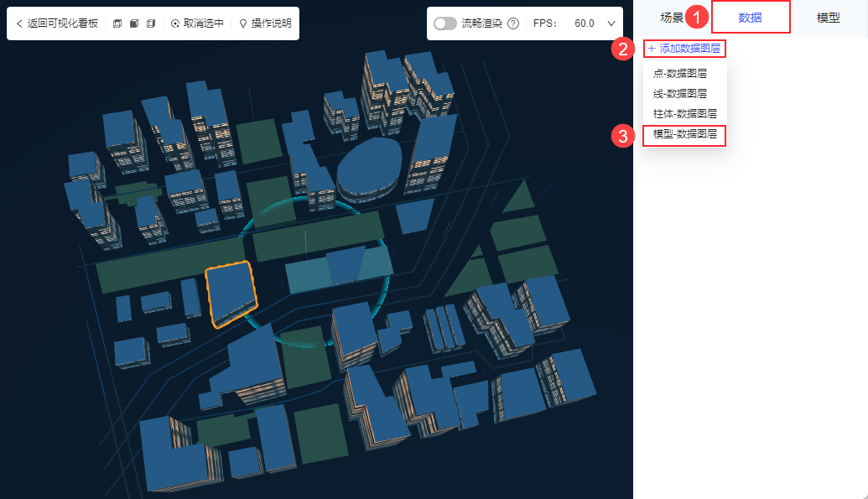The width and height of the screenshot is (868, 499).
Task: Click the orange-outlined selected building
Action: coord(231,293)
